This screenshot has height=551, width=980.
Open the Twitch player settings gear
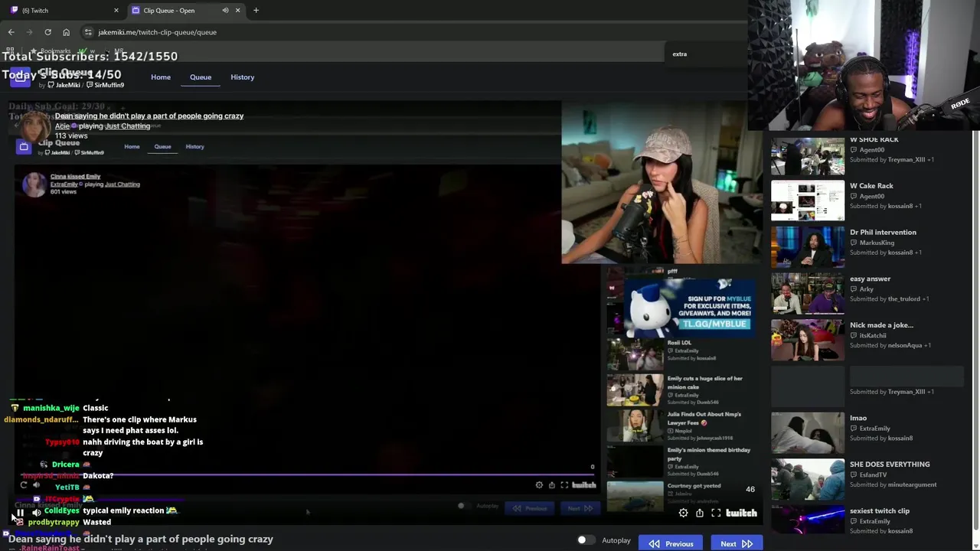pyautogui.click(x=683, y=514)
